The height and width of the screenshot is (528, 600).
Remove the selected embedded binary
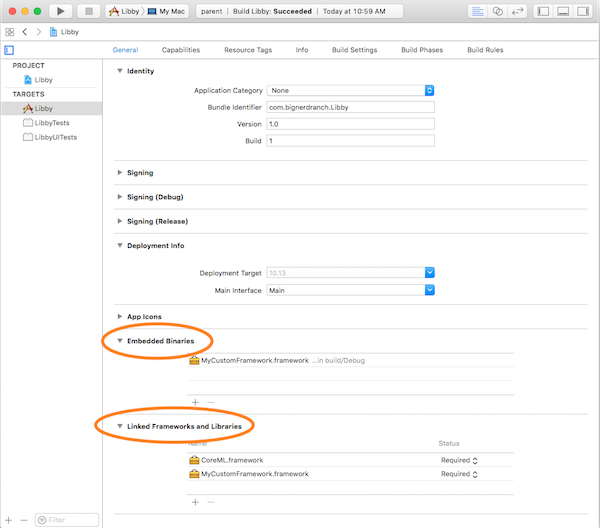pyautogui.click(x=211, y=402)
